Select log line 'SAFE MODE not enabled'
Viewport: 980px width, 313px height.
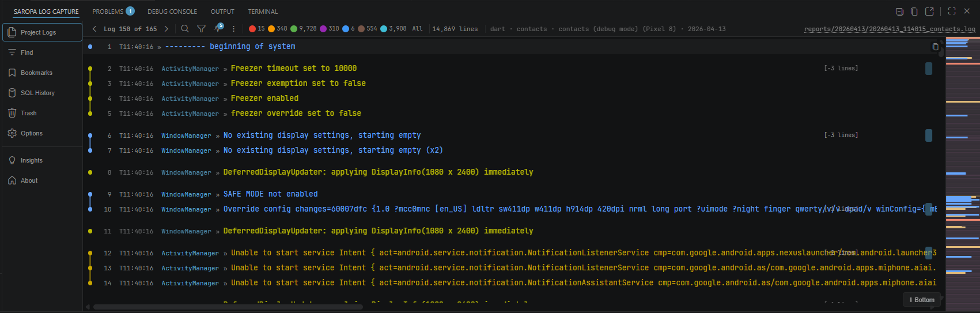[x=271, y=194]
